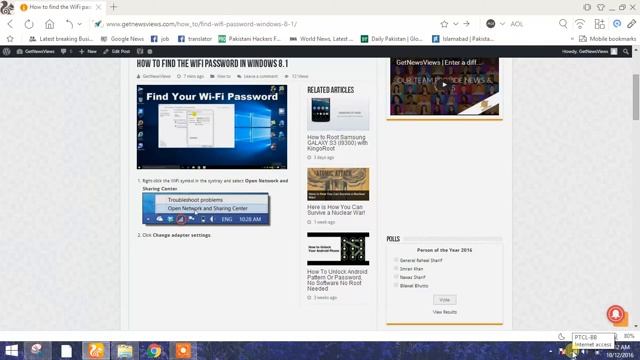640x360 pixels.
Task: Open 'How to Root Samsung GALAXY S3' article
Action: click(x=338, y=143)
